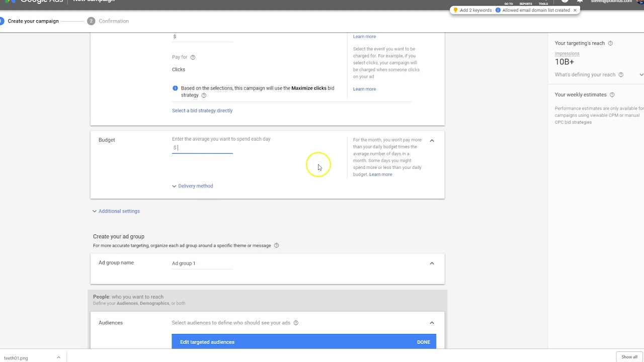The image size is (644, 362).
Task: Click 'Show all' downloads button
Action: point(629,357)
